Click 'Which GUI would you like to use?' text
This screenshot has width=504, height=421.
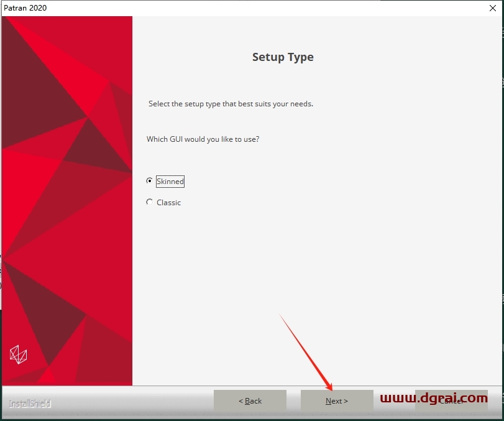click(x=203, y=139)
